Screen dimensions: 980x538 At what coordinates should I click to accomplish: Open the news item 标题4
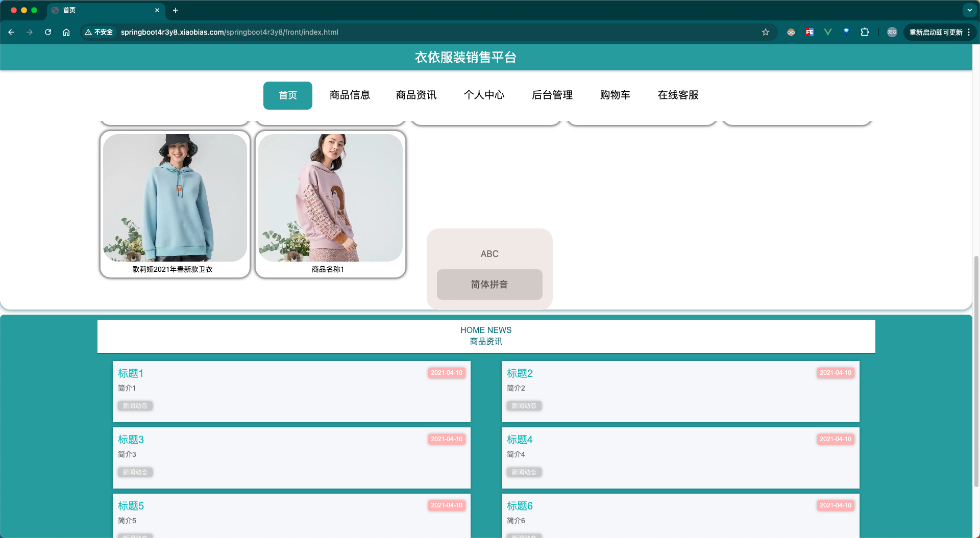click(520, 440)
